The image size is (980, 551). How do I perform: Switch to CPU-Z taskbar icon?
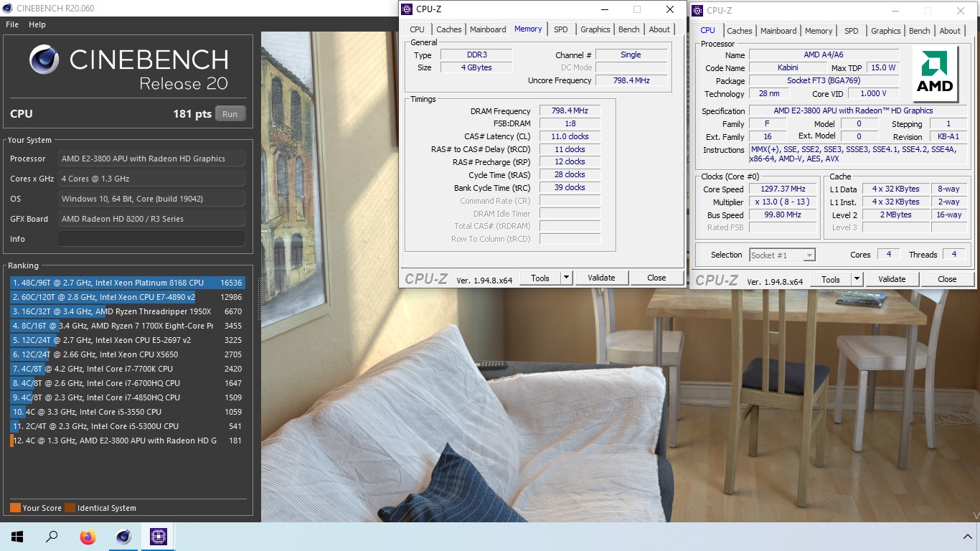click(x=159, y=537)
